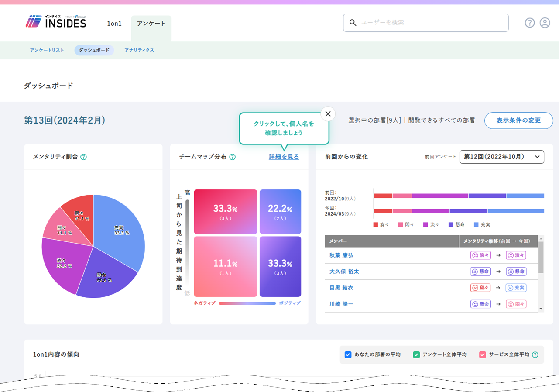Open the 第12回(2022年10月) survey dropdown
The height and width of the screenshot is (392, 559).
[502, 157]
